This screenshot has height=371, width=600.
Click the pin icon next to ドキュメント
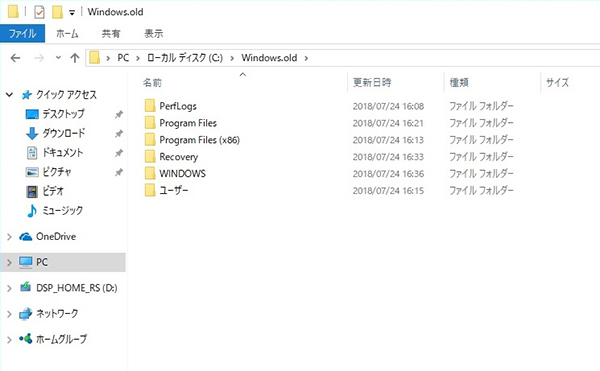tap(119, 153)
